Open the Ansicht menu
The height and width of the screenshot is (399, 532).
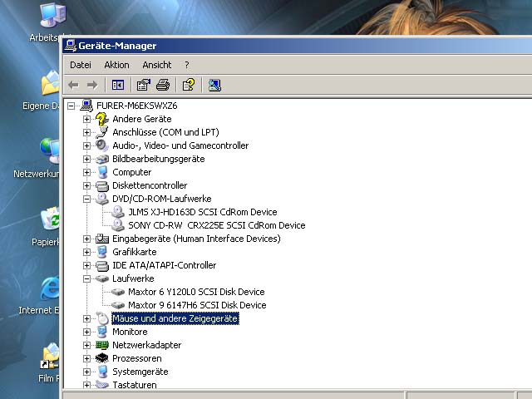click(x=156, y=65)
